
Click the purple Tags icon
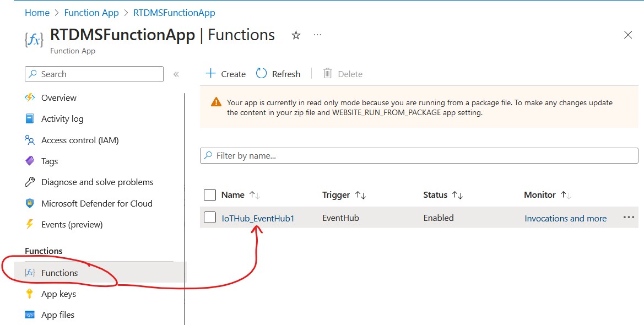click(30, 161)
